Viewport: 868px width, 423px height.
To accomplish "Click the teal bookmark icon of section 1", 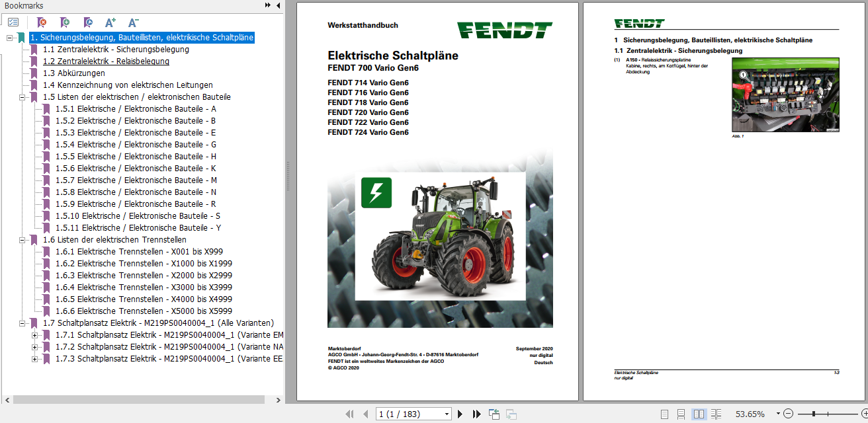I will pos(21,38).
